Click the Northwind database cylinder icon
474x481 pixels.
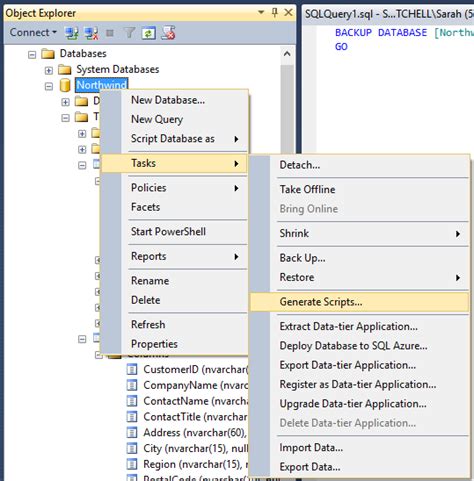pyautogui.click(x=65, y=85)
